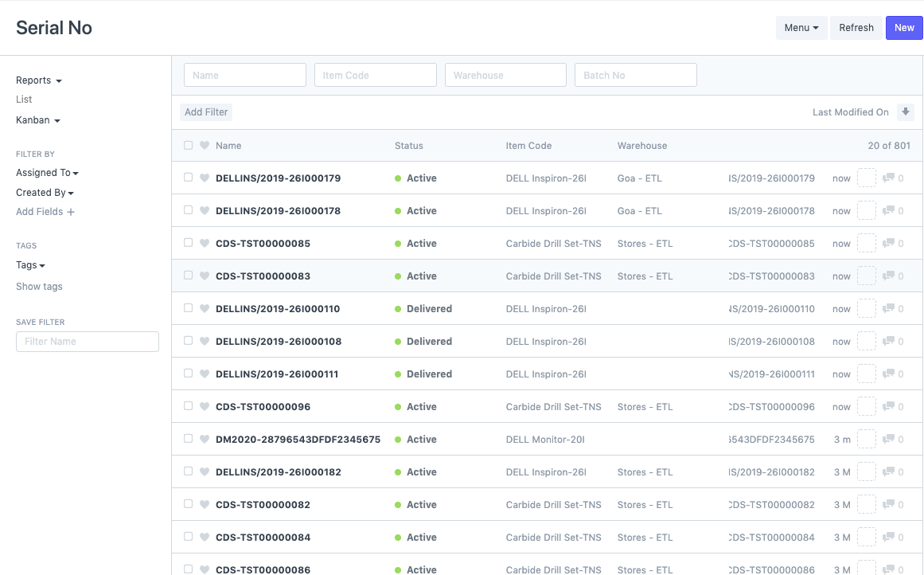The height and width of the screenshot is (575, 924).
Task: Click comment icon on DELLINS/2019-26I000178 row
Action: [889, 211]
